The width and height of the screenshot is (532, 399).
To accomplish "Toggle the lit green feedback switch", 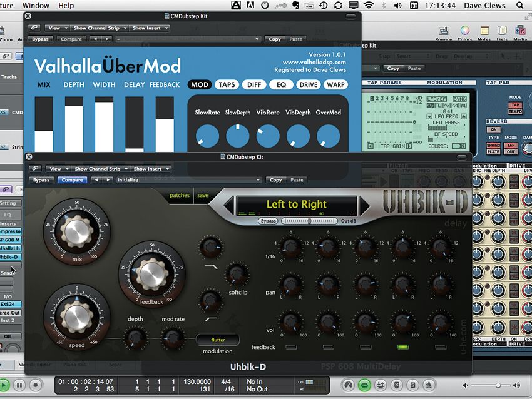I will pyautogui.click(x=402, y=347).
